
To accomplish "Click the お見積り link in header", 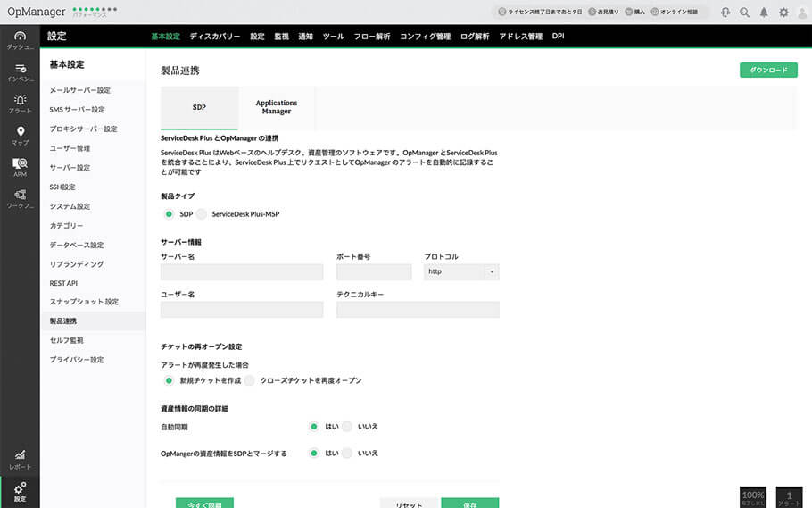I will pos(604,12).
